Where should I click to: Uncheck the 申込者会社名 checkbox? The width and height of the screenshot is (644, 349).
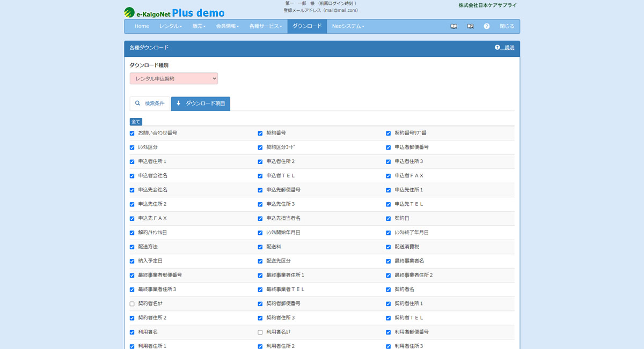pos(132,176)
